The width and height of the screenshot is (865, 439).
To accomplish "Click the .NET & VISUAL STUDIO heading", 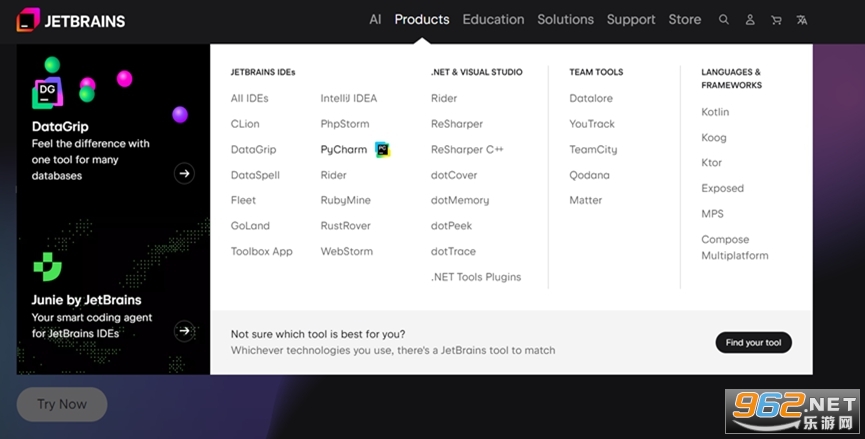I will coord(477,72).
